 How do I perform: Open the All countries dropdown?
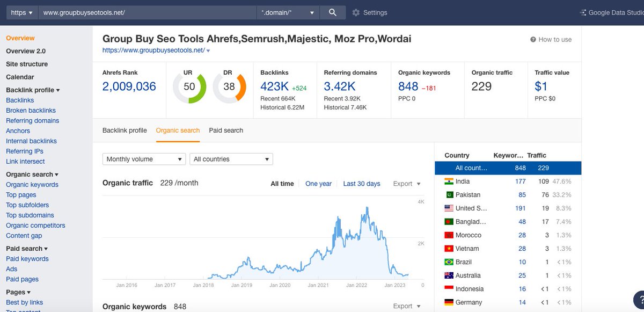(x=231, y=159)
